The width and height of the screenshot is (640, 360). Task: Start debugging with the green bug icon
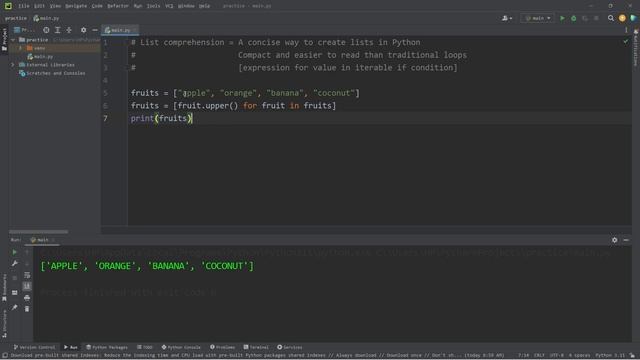coord(573,18)
